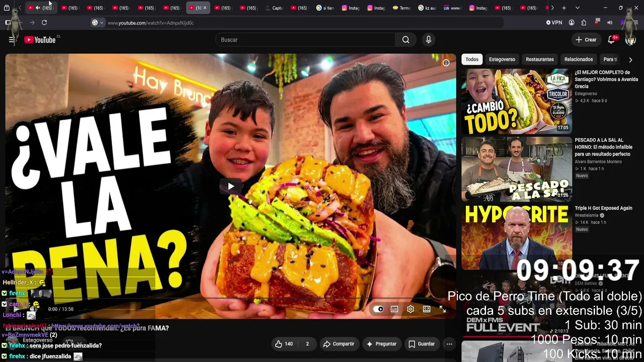Open the browser sound volume icon
This screenshot has height=362, width=644.
tap(610, 23)
